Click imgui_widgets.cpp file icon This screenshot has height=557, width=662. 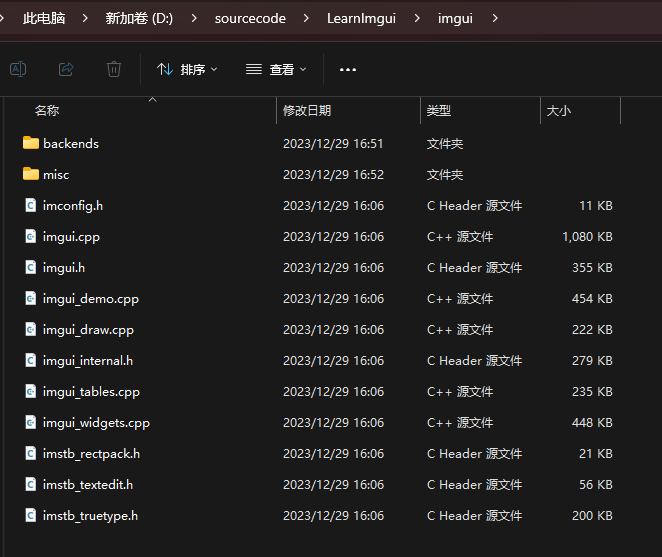coord(31,422)
